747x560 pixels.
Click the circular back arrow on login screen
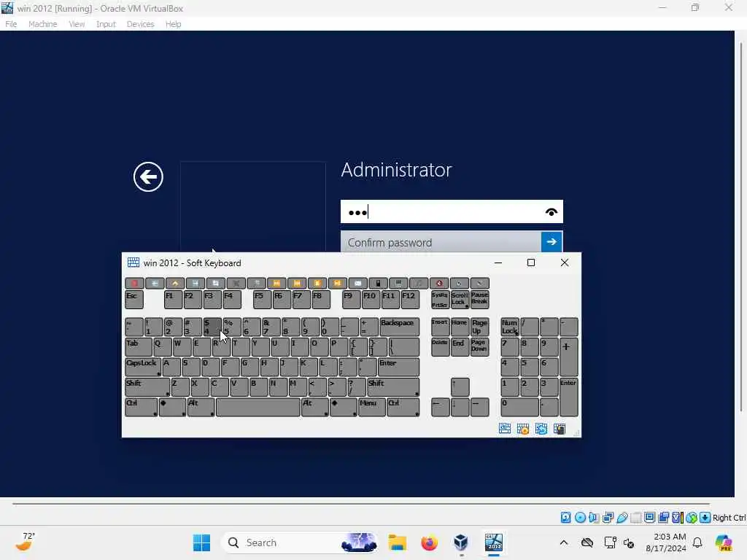coord(148,176)
